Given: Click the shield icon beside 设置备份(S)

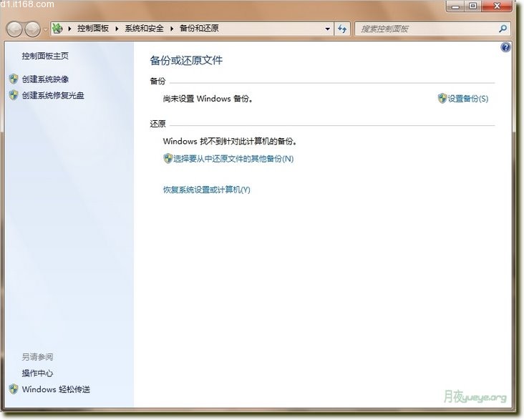Looking at the screenshot, I should (x=442, y=98).
